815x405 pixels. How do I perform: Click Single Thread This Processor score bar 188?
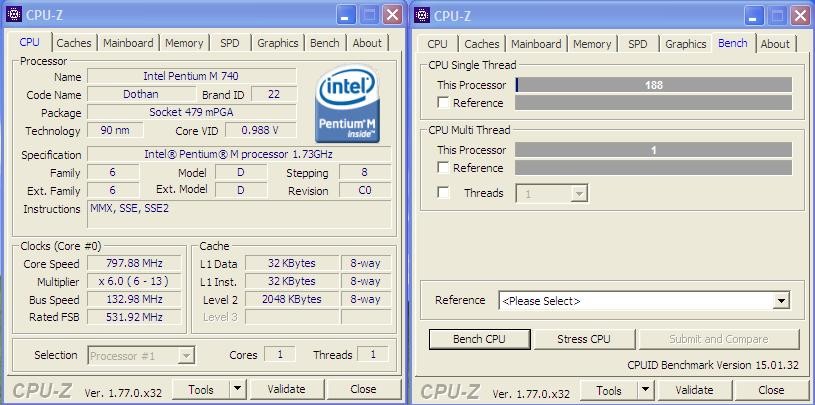(x=653, y=85)
